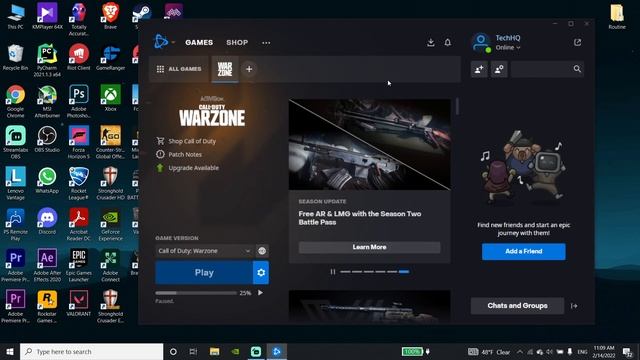Open friend requests and settings icon

pos(499,69)
